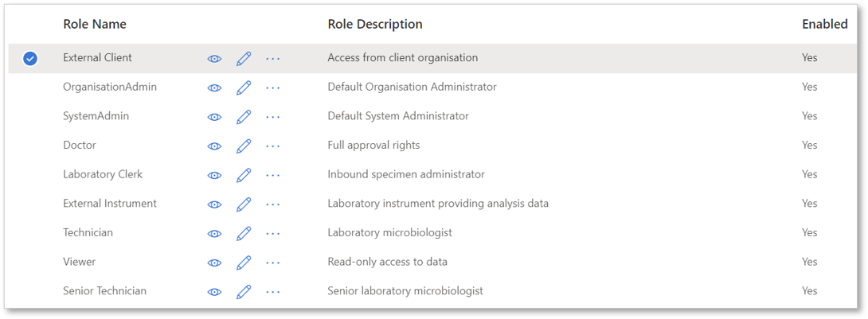Click the edit pencil for External Client
Screen dimensions: 868x319
(244, 58)
